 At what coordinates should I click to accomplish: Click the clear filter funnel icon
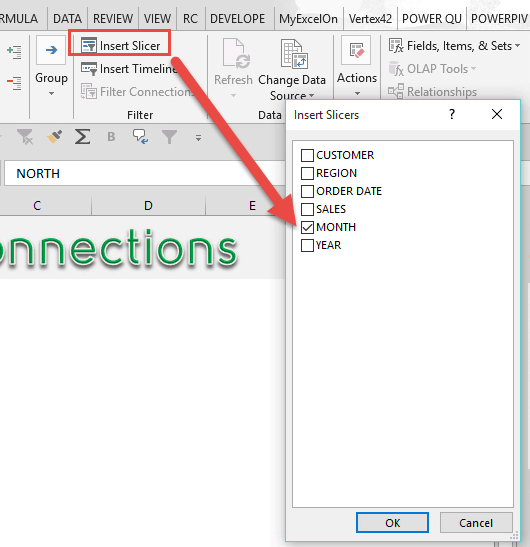point(25,137)
